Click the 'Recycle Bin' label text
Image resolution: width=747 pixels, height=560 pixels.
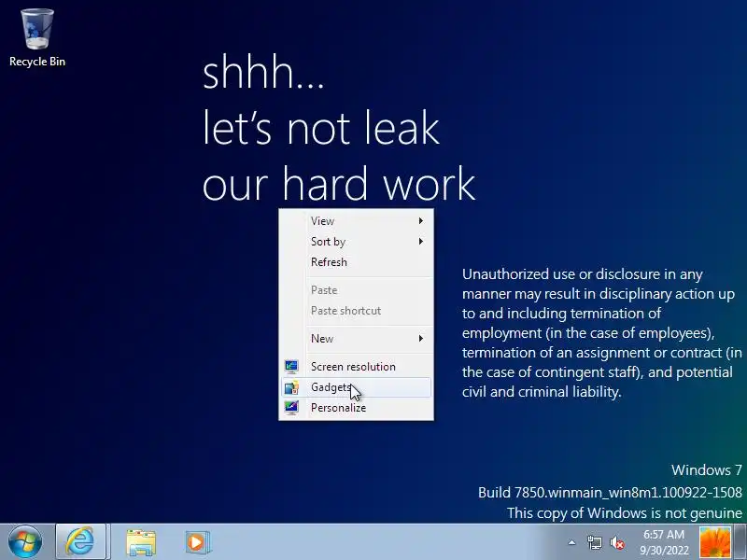click(37, 62)
